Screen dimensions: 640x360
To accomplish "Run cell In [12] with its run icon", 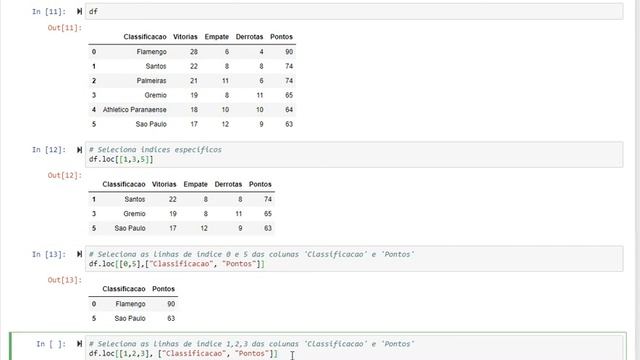I will pos(79,150).
